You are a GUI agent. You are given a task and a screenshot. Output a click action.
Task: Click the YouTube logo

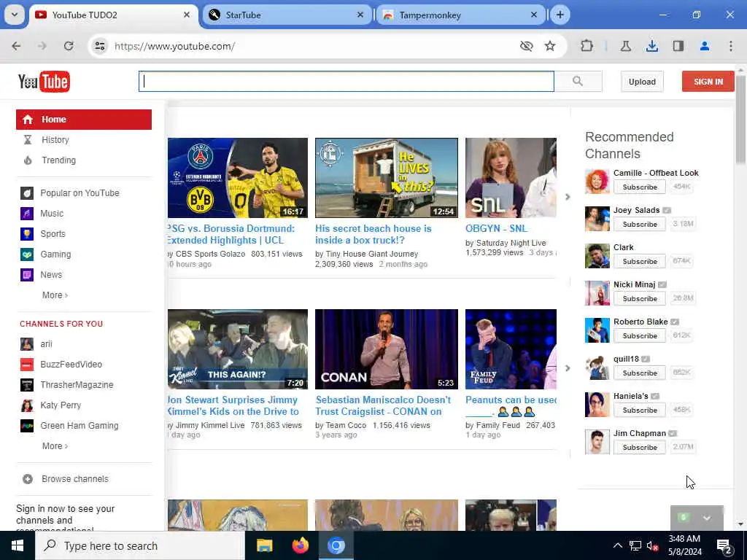(x=44, y=82)
